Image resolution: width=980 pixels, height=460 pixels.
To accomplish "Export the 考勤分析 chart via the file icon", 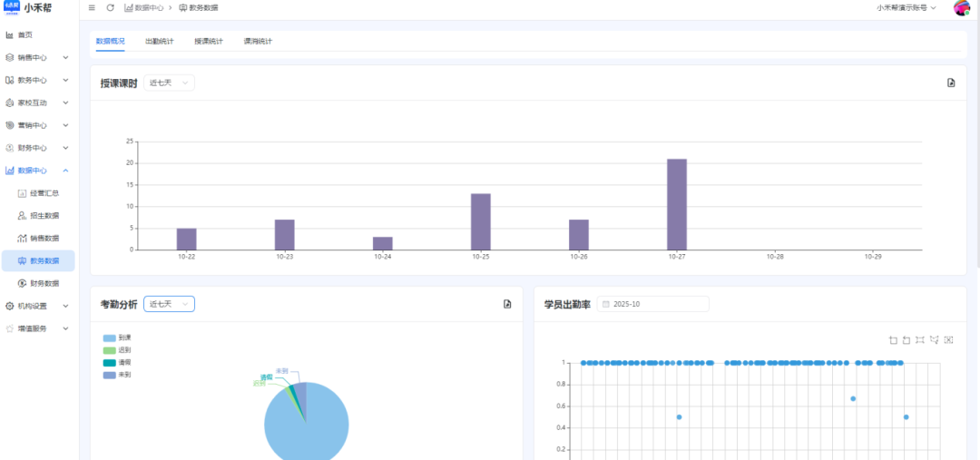I will pos(507,304).
